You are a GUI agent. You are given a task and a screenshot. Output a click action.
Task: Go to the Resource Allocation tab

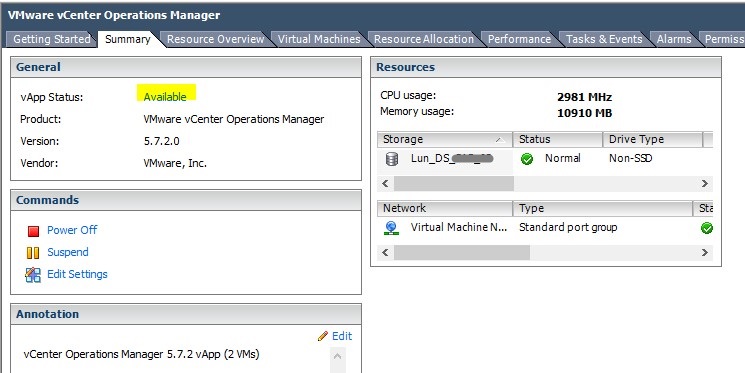pyautogui.click(x=423, y=39)
